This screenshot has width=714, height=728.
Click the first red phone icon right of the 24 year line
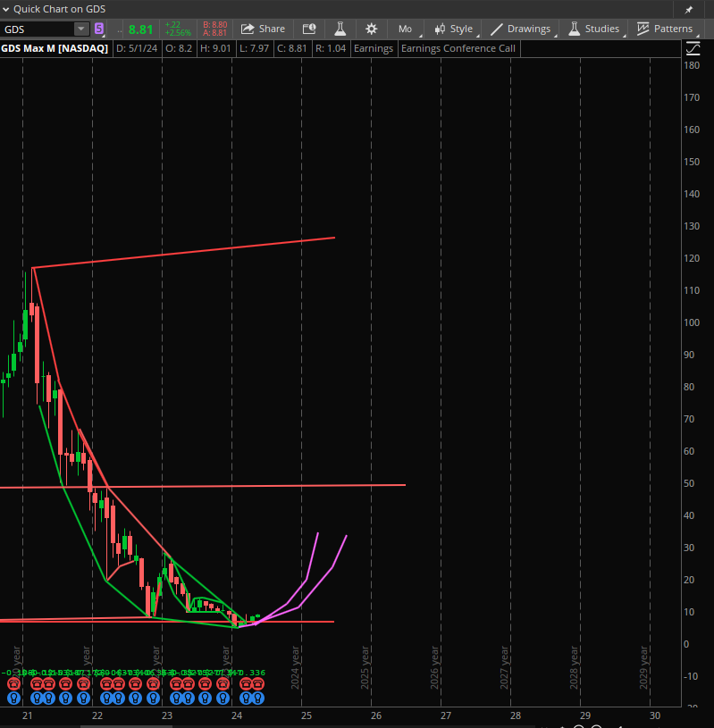pyautogui.click(x=247, y=684)
